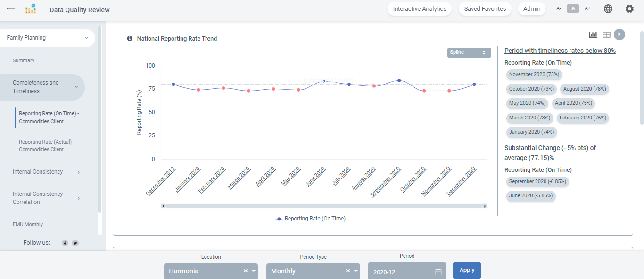Click the double chevron icon on chart panel
Viewport: 644px width, 279px height.
(x=619, y=34)
